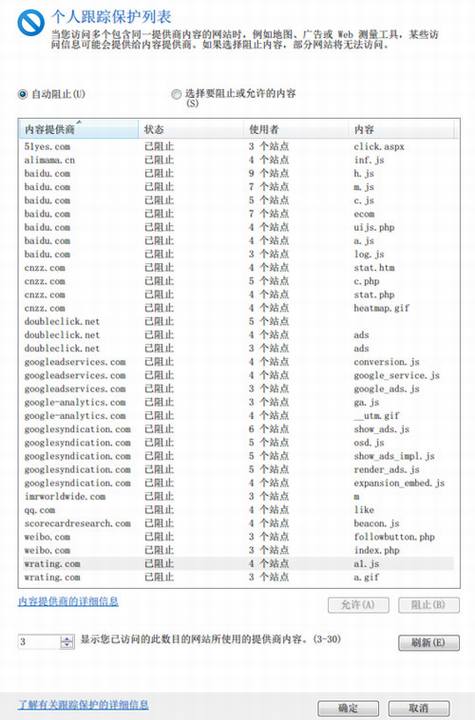The width and height of the screenshot is (475, 720).
Task: Select the 自动阻止 radio button
Action: [23, 94]
